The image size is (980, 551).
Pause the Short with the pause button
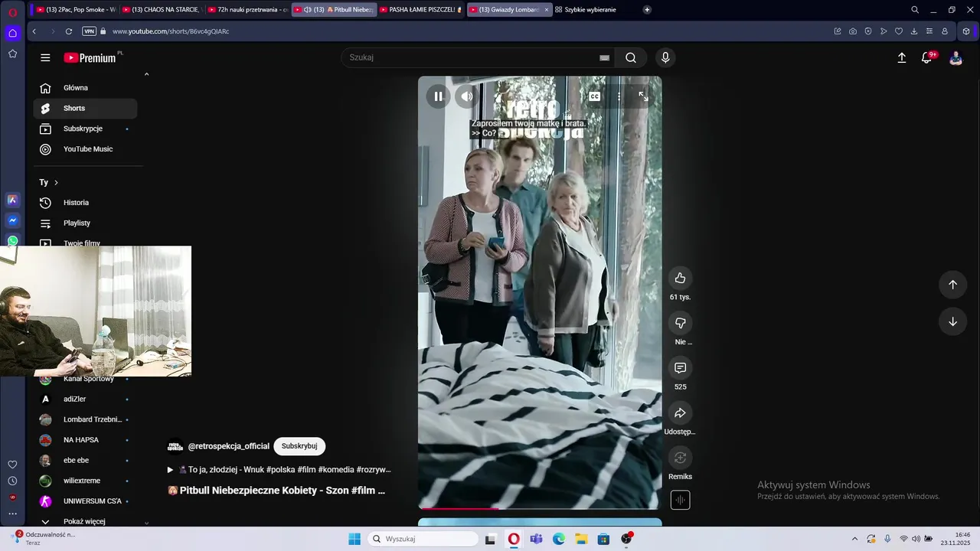click(x=438, y=96)
